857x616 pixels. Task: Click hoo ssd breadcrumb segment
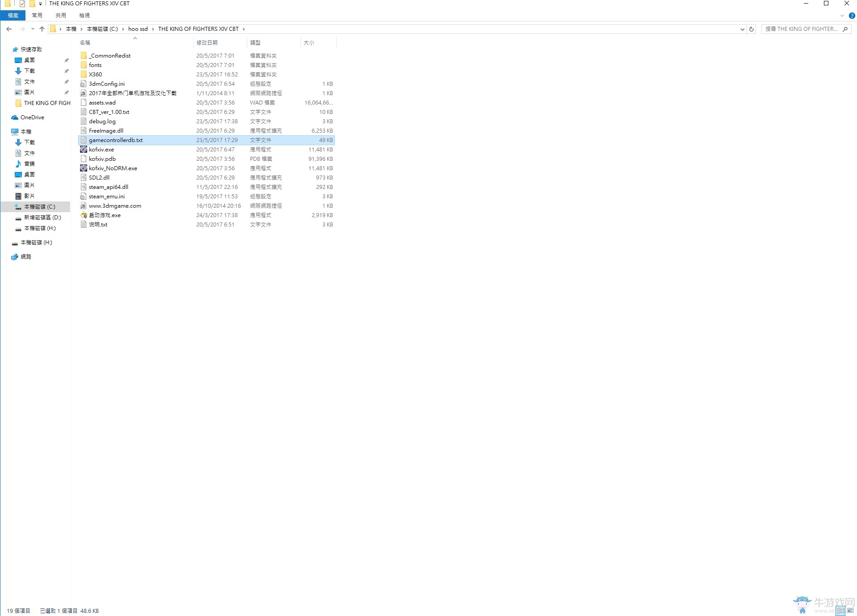[x=138, y=29]
